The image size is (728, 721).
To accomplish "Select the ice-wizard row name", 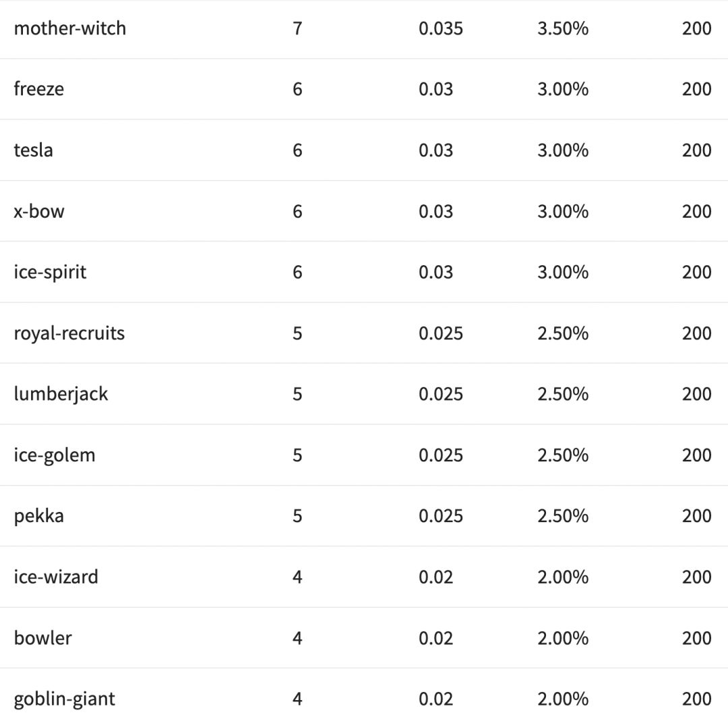I will click(56, 577).
